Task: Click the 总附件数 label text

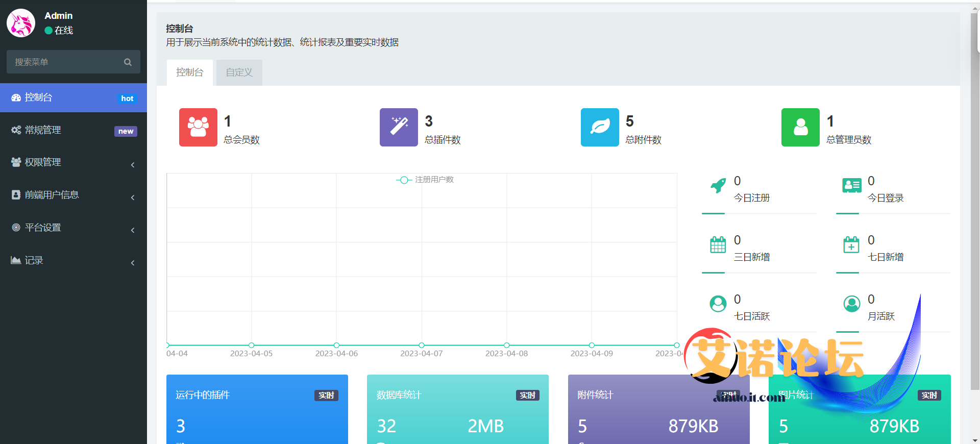Action: (x=644, y=140)
